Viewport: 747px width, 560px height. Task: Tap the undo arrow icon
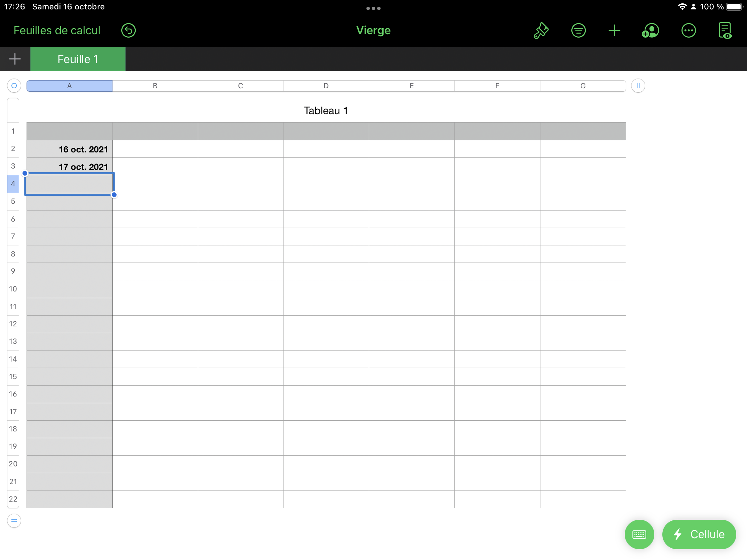128,30
